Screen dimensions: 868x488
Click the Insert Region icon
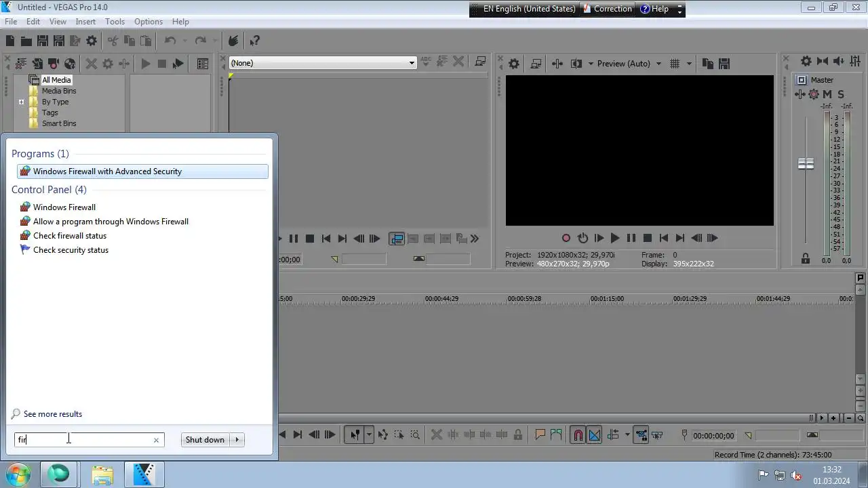point(556,435)
